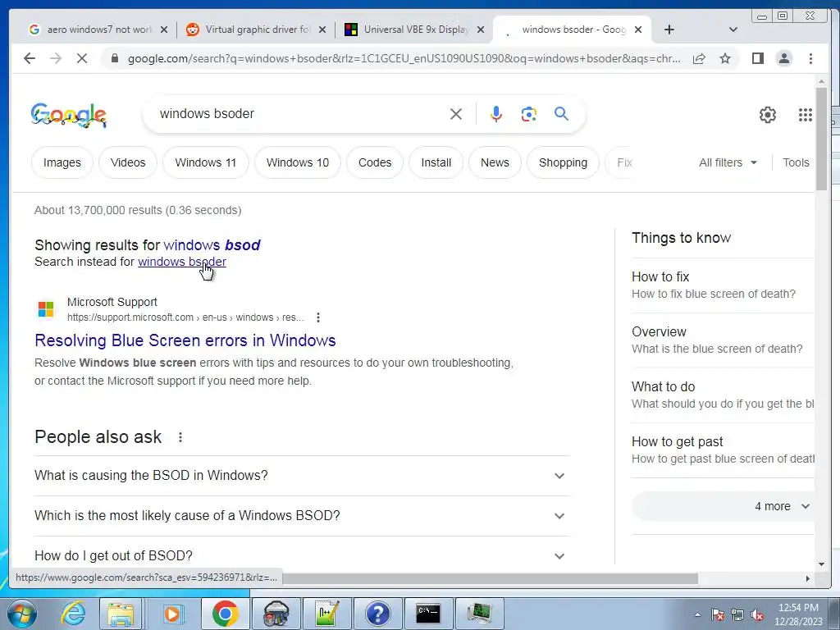Switch to Shopping results
This screenshot has height=630, width=840.
[x=563, y=162]
